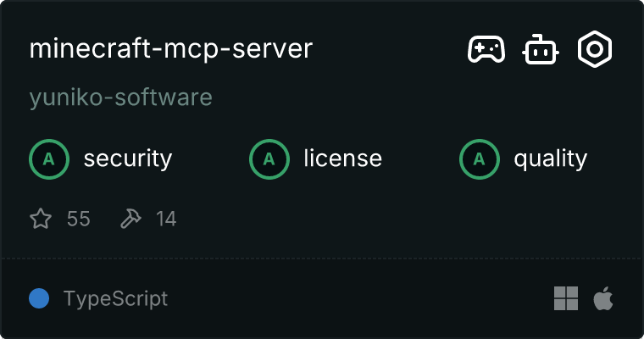Open the minecraft-mcp-server title link

coord(171,49)
